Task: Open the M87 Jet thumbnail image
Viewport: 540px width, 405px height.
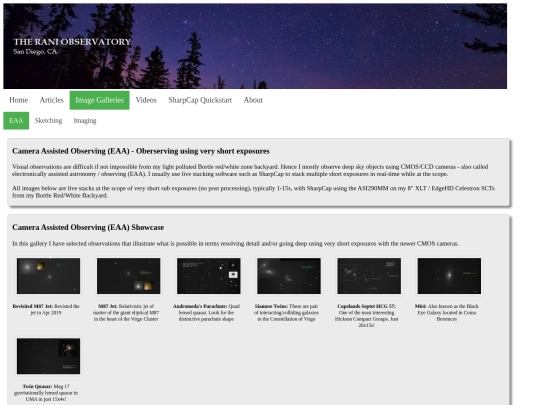Action: pyautogui.click(x=128, y=276)
